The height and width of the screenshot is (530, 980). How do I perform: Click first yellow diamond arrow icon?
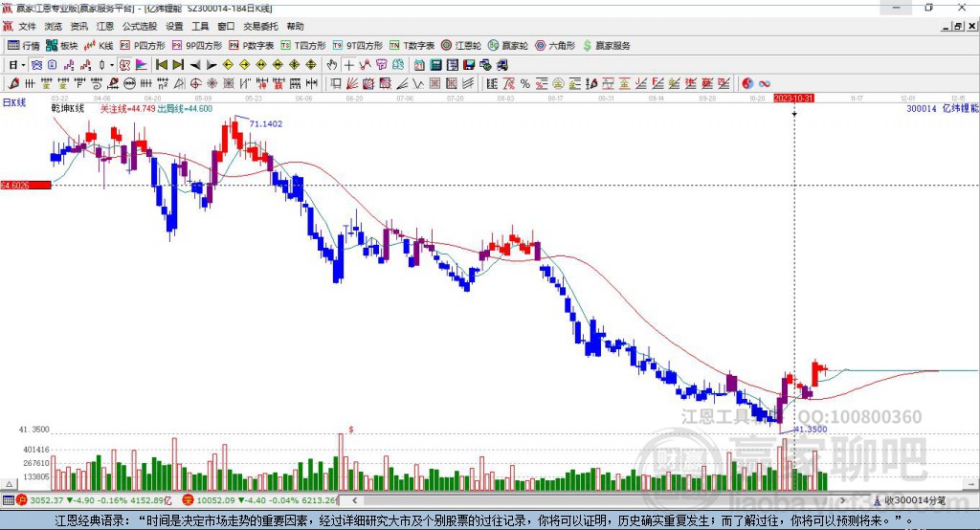(228, 65)
